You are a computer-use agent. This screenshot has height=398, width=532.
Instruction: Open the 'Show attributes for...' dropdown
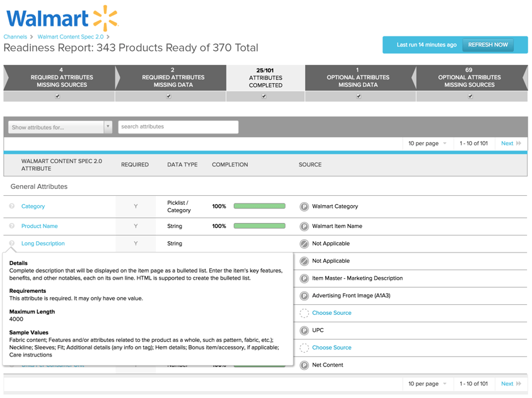click(60, 127)
